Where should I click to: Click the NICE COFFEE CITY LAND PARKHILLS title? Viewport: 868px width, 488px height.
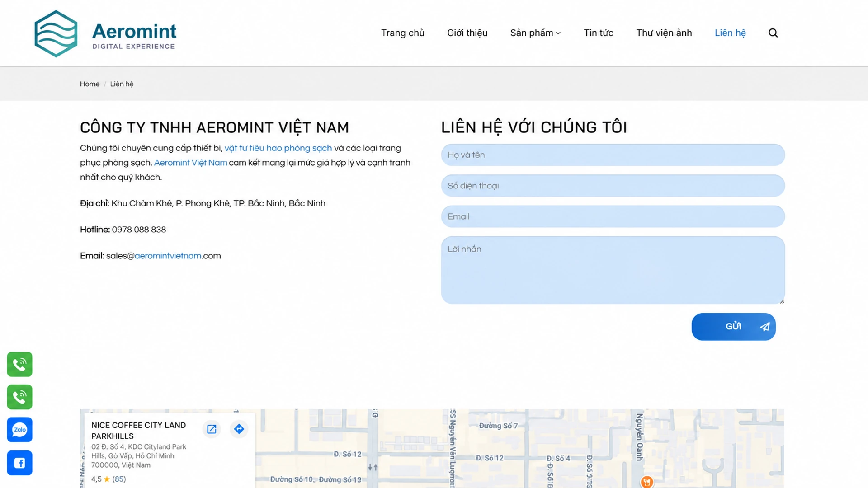click(138, 431)
